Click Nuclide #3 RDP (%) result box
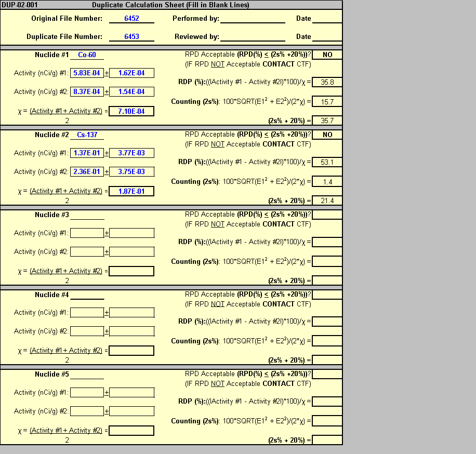 [327, 242]
